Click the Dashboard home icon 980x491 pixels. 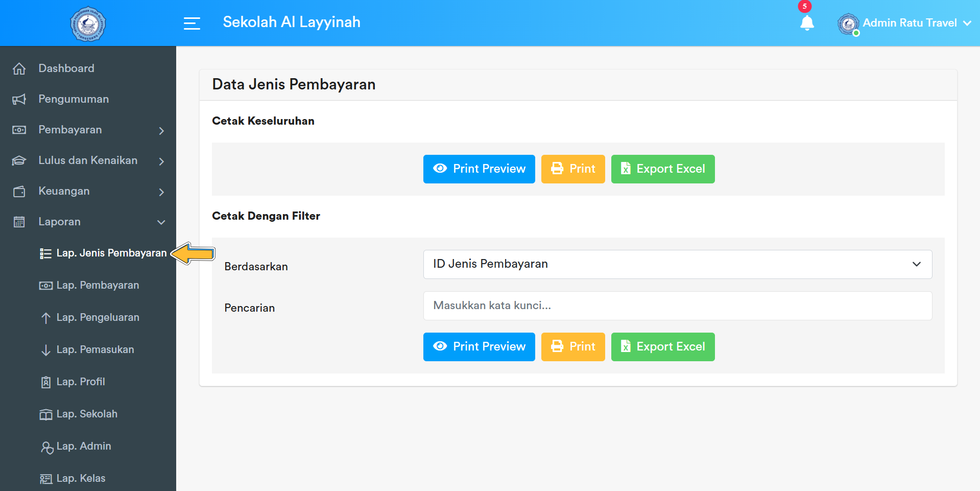point(19,68)
